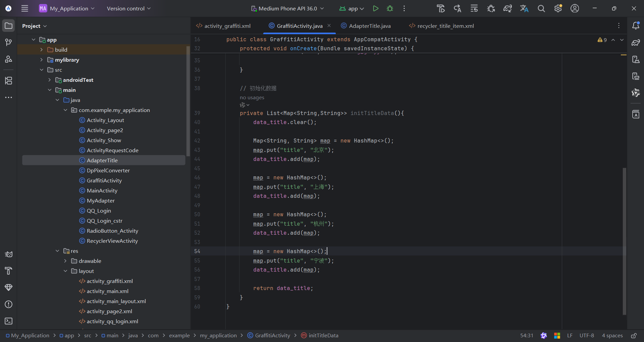This screenshot has width=644, height=342.
Task: Open the Problems tool window
Action: 9,304
